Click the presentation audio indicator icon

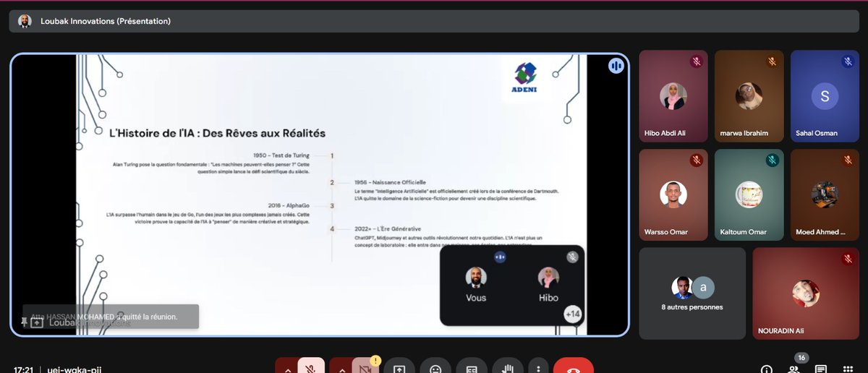pyautogui.click(x=616, y=66)
